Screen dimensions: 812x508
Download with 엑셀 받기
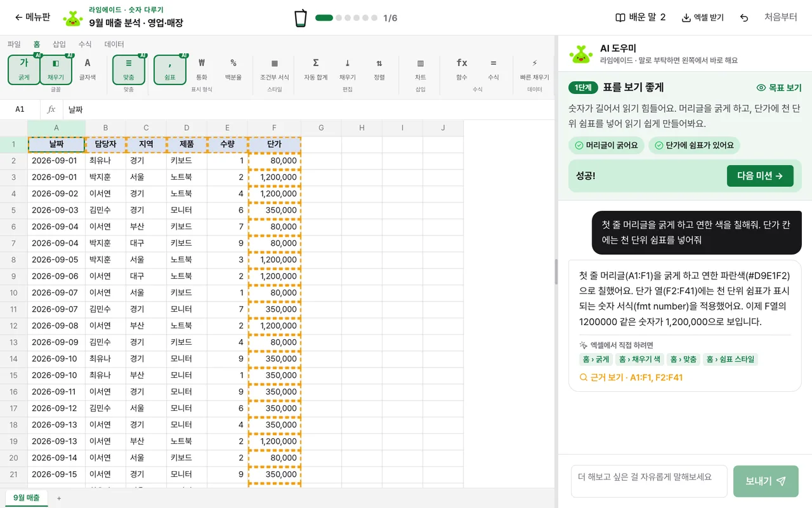[x=702, y=18]
